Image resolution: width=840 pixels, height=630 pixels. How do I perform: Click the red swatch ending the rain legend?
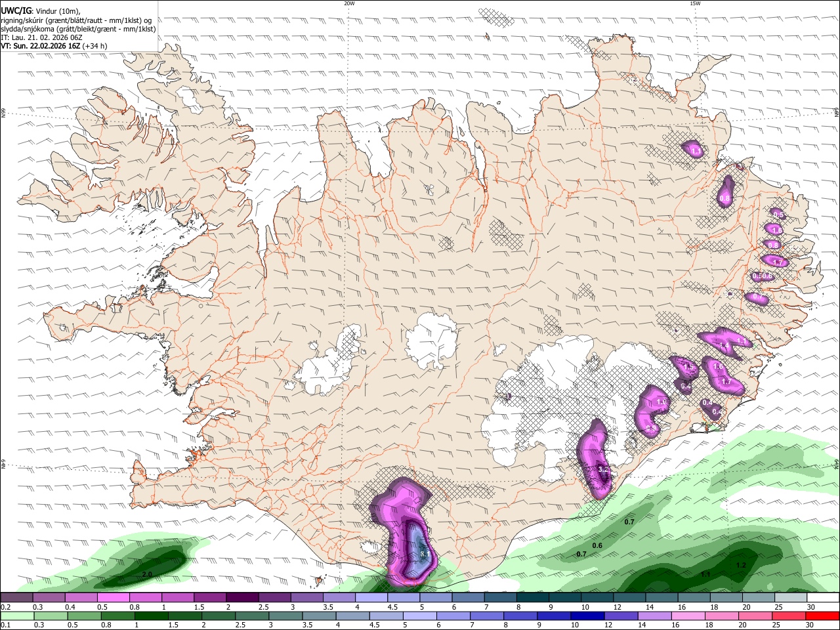click(x=822, y=616)
